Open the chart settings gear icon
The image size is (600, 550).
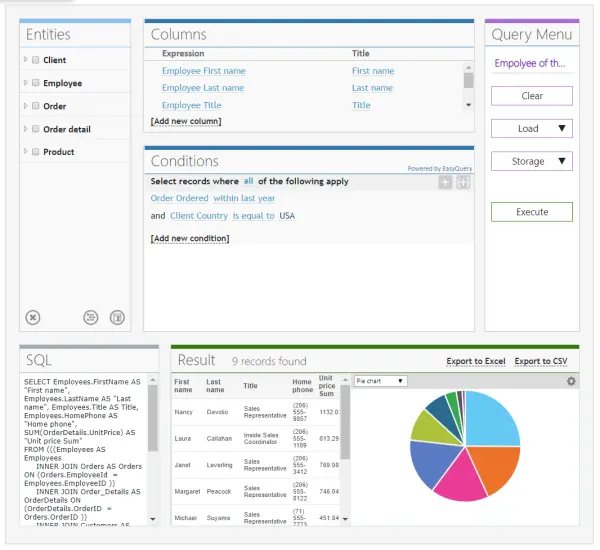(x=571, y=381)
